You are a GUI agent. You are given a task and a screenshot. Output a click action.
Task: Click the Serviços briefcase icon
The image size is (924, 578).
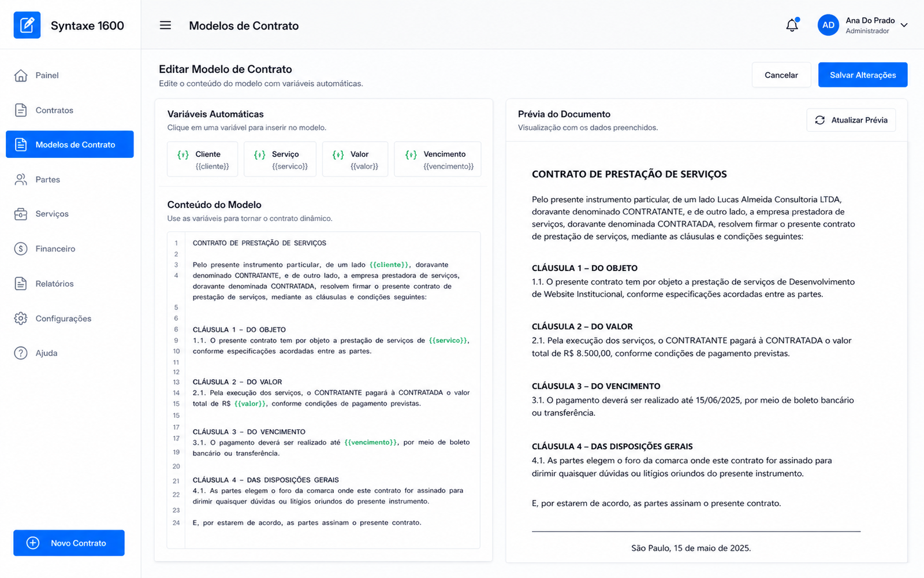(21, 214)
